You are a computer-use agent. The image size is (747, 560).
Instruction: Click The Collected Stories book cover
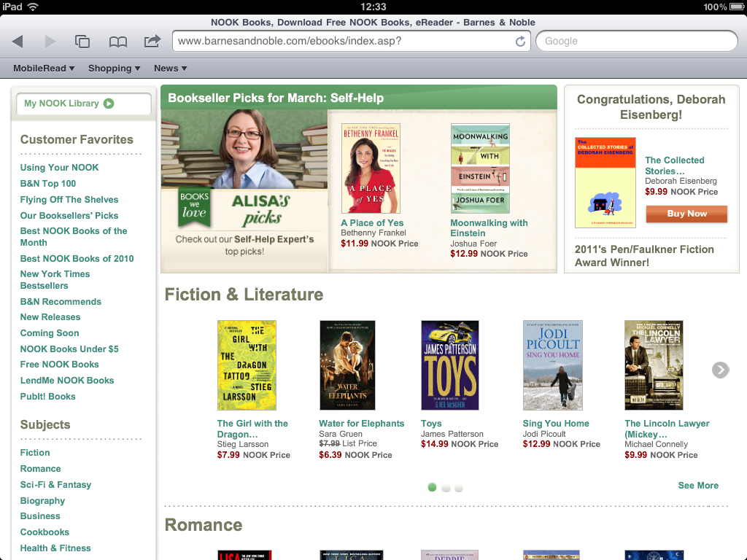605,183
